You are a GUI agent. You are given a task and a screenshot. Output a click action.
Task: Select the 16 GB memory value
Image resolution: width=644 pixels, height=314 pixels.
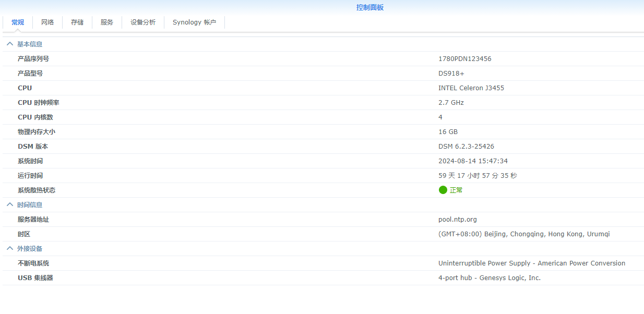[x=448, y=132]
